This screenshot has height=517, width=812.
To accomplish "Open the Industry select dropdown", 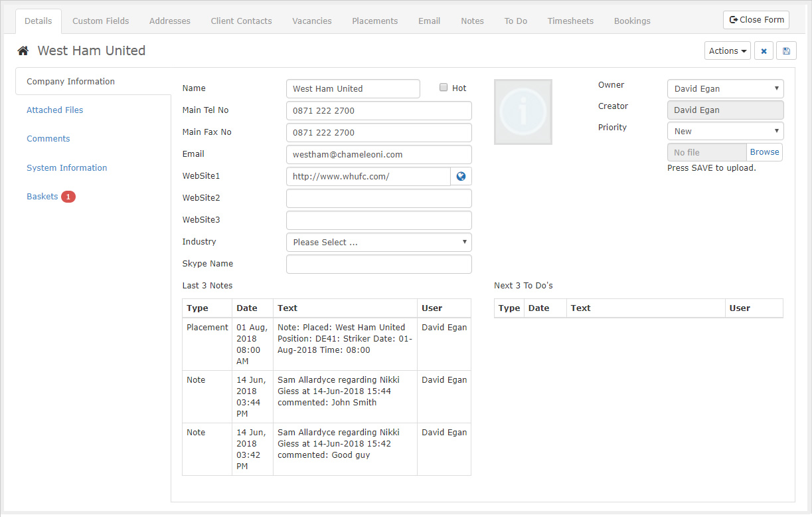I will [379, 242].
